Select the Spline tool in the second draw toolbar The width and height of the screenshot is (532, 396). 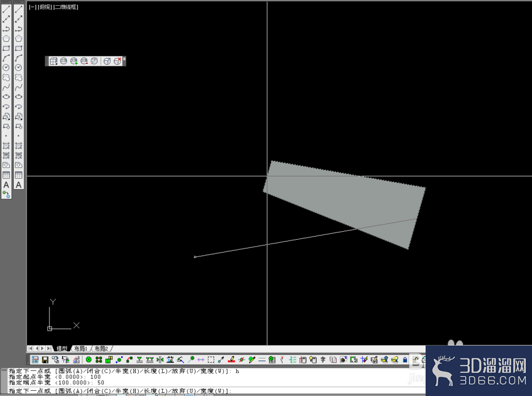coord(19,87)
